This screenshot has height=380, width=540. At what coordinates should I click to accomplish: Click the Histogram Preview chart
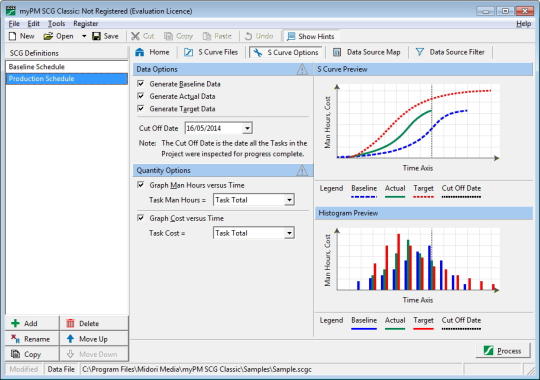[x=411, y=265]
